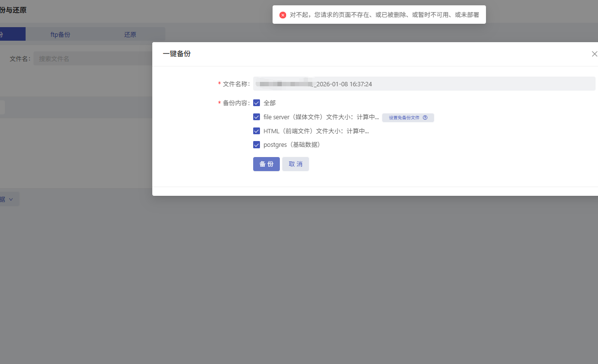
Task: Uncheck the 全部 checkbox
Action: [x=257, y=103]
